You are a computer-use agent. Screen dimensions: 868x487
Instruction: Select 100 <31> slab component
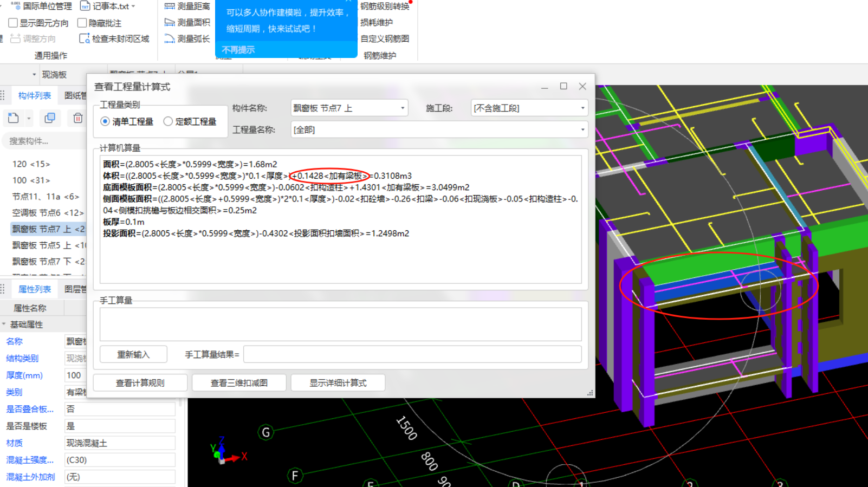coord(31,180)
